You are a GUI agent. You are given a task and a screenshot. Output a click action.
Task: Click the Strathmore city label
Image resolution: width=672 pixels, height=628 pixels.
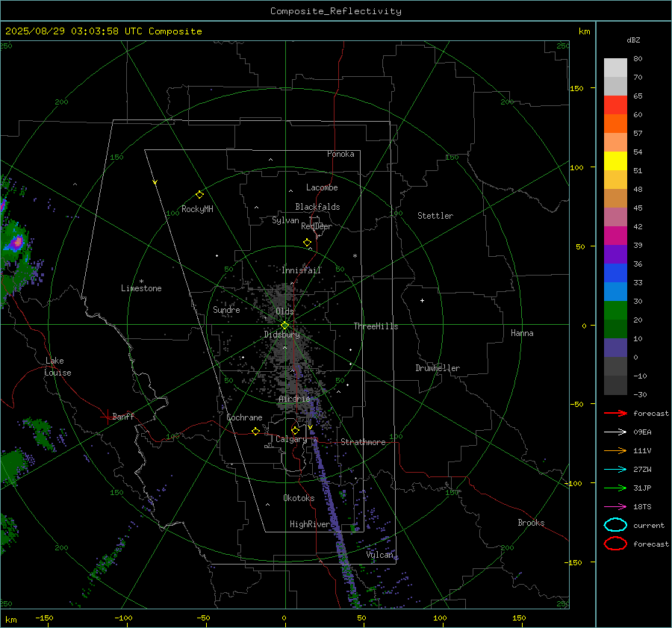[x=363, y=442]
